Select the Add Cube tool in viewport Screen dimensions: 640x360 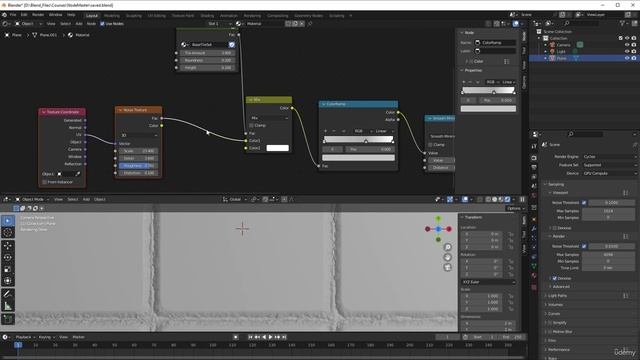coord(8,319)
